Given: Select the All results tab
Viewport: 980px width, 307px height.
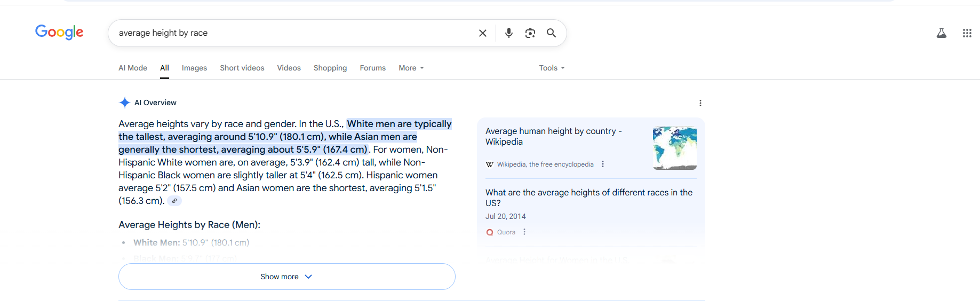Looking at the screenshot, I should (164, 68).
